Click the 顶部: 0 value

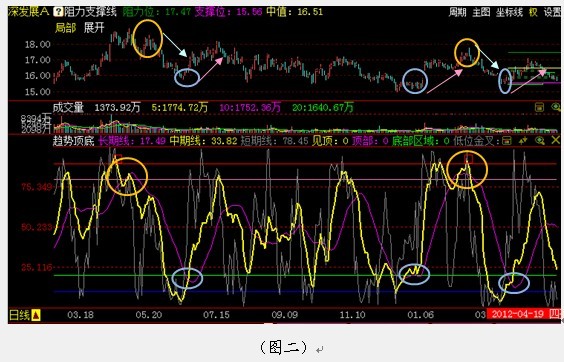(370, 141)
